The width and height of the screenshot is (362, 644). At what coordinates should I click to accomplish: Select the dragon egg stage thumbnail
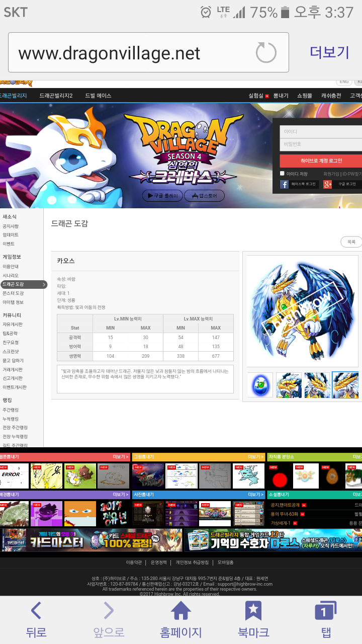point(260,385)
